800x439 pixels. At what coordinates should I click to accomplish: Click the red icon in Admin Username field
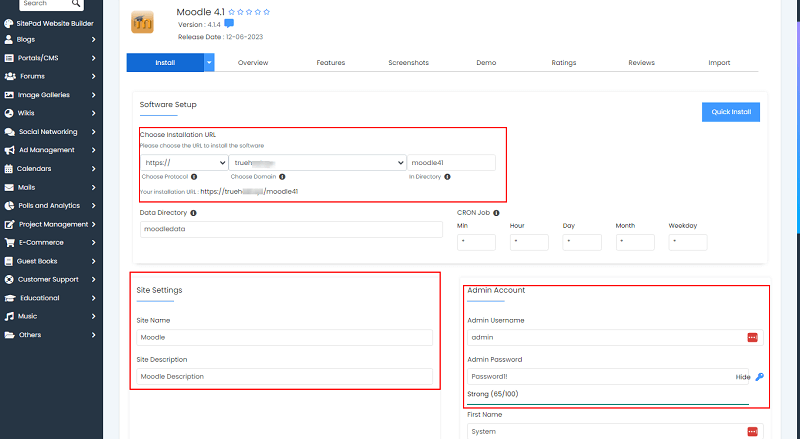(753, 338)
